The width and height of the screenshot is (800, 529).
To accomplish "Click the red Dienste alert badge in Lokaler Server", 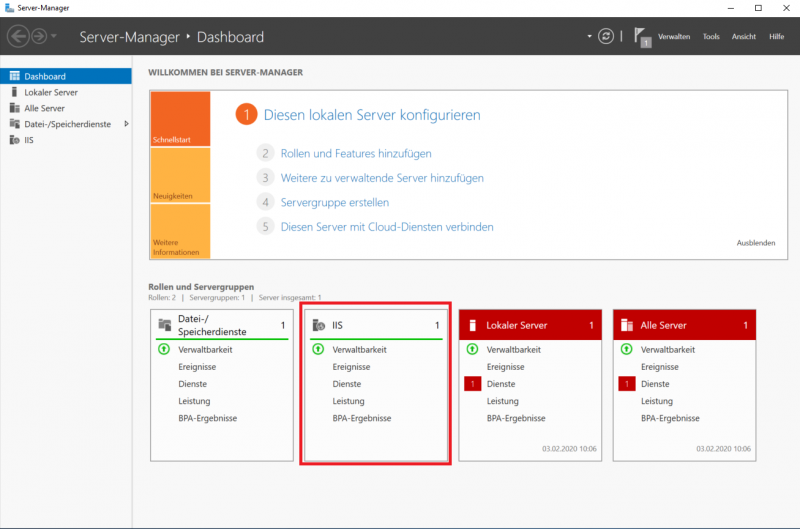I will point(472,384).
